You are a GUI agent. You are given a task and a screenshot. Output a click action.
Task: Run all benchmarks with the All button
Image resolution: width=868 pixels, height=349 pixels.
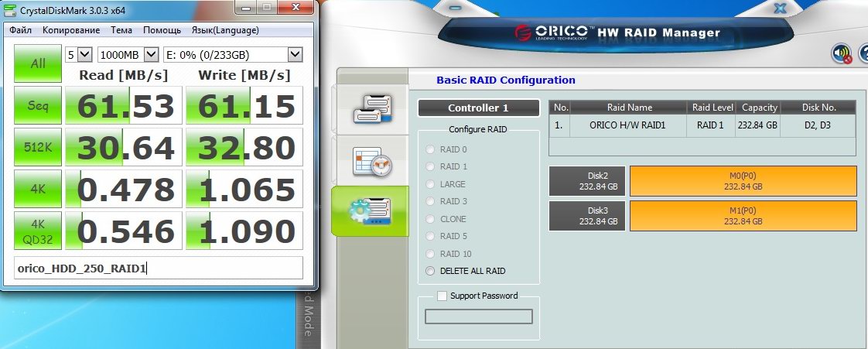pyautogui.click(x=37, y=64)
